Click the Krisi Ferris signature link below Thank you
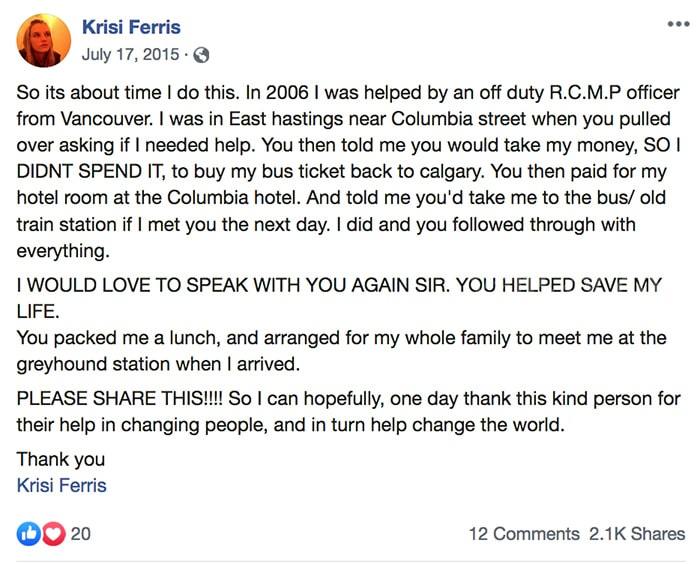Viewport: 700px width, 564px height. (x=62, y=486)
